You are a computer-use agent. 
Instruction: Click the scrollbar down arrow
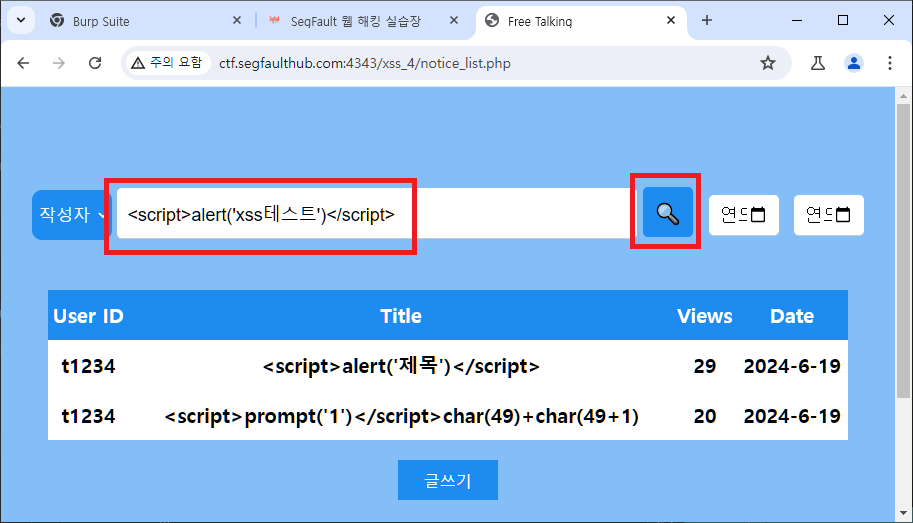(903, 513)
